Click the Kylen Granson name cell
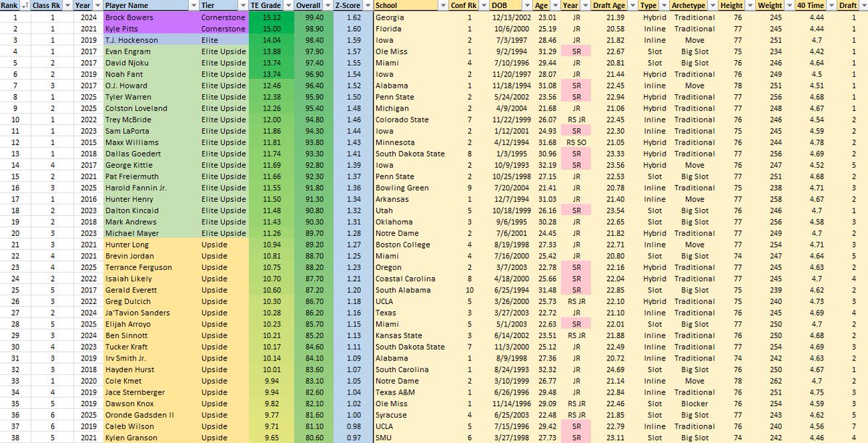The image size is (868, 443). click(150, 439)
